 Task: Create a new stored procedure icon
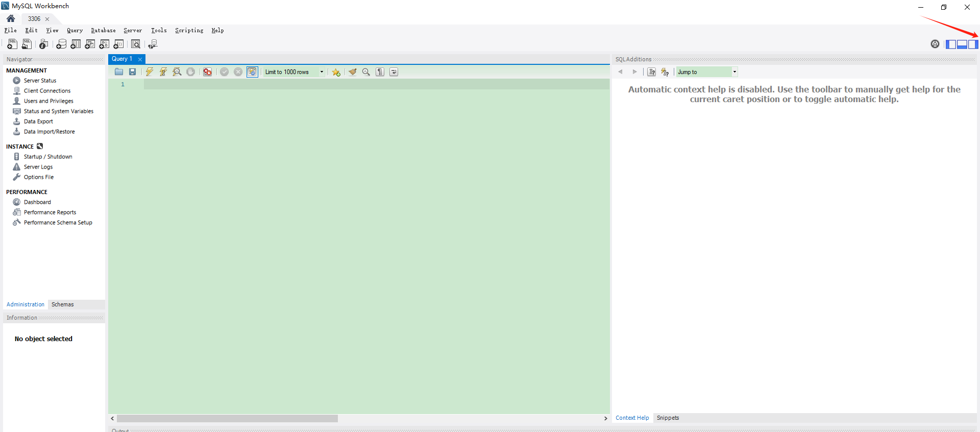(104, 44)
